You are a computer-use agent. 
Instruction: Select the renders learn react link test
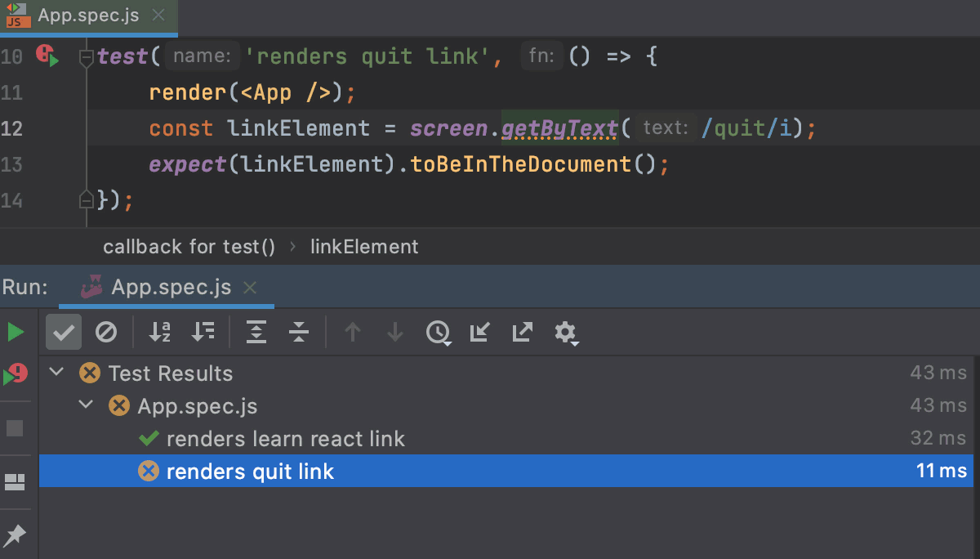(x=285, y=438)
